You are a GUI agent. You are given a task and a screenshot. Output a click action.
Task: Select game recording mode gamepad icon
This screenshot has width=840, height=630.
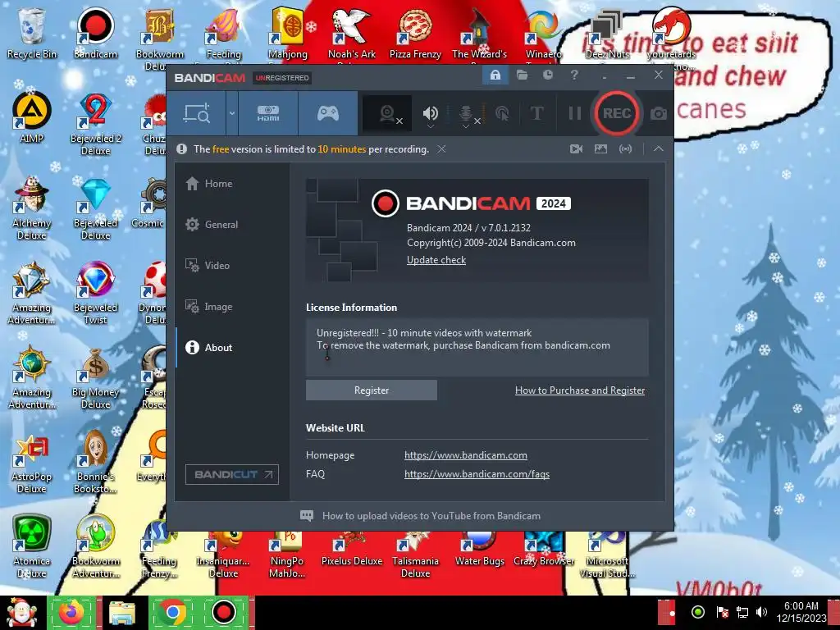(x=328, y=113)
